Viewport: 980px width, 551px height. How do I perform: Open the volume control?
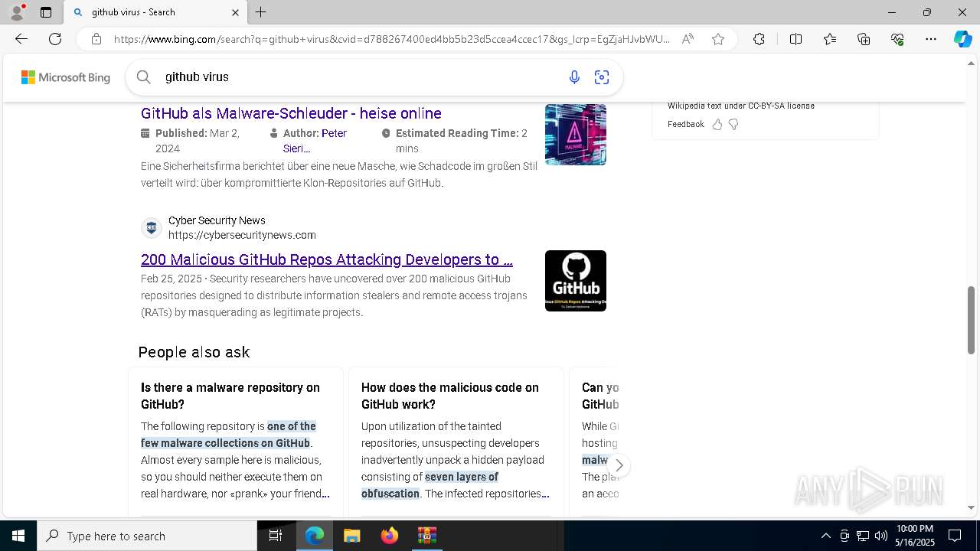click(881, 536)
